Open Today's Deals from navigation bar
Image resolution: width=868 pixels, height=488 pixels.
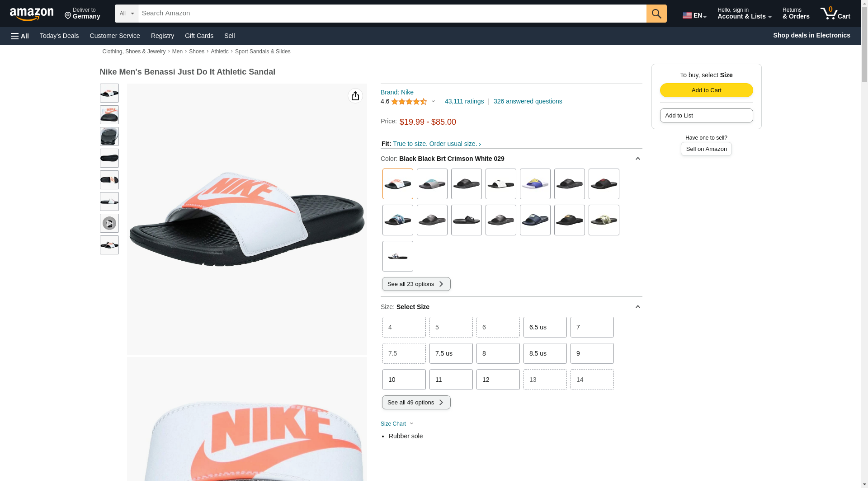(59, 36)
